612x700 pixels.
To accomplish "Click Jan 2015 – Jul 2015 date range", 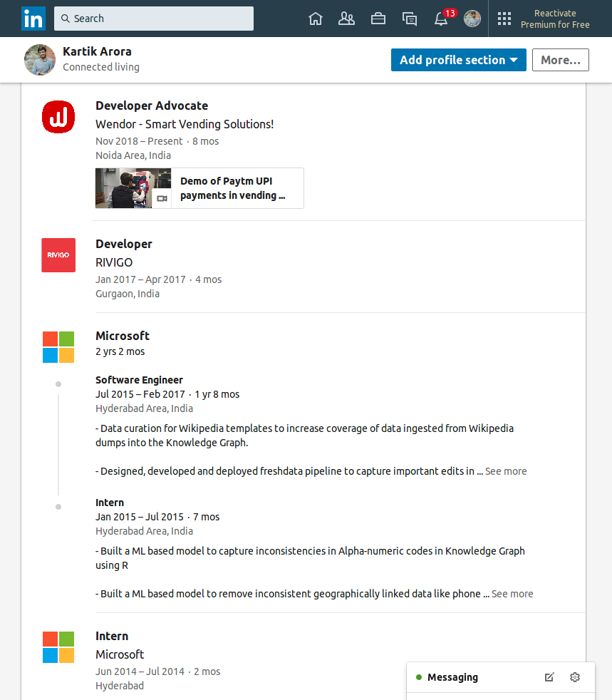I will click(140, 517).
